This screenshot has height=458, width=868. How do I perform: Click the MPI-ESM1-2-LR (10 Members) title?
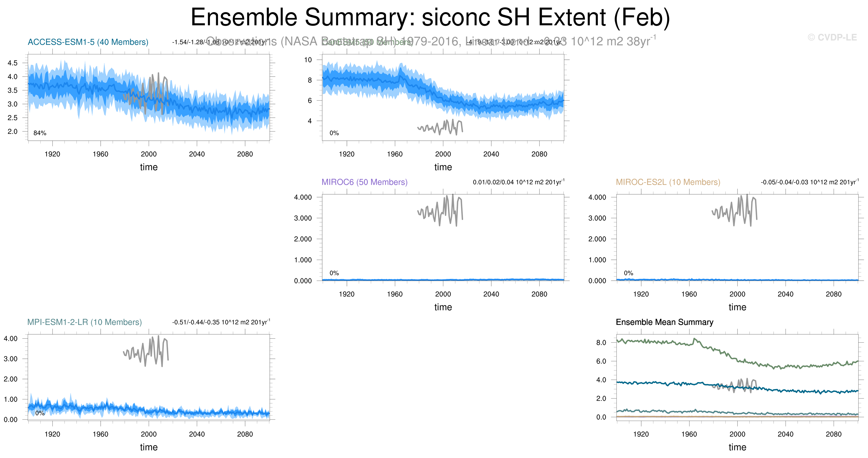coord(84,322)
